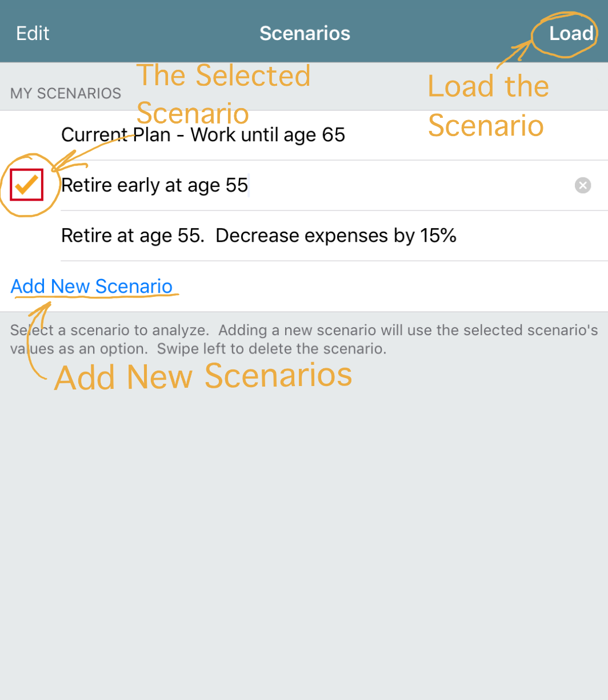Open the Add New Scenario link
608x700 pixels.
(91, 286)
